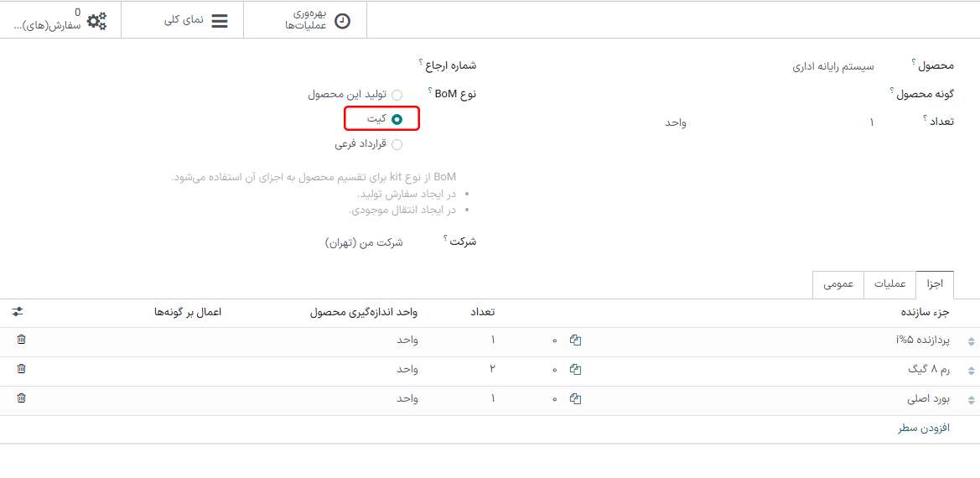This screenshot has height=478, width=980.
Task: Select the کیت BoM type radio
Action: pos(397,120)
